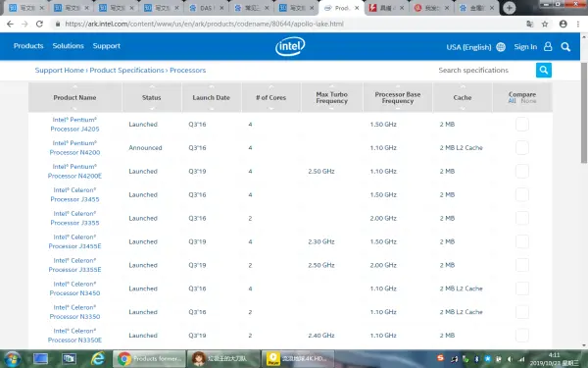Click the site lock icon in address bar

point(58,24)
